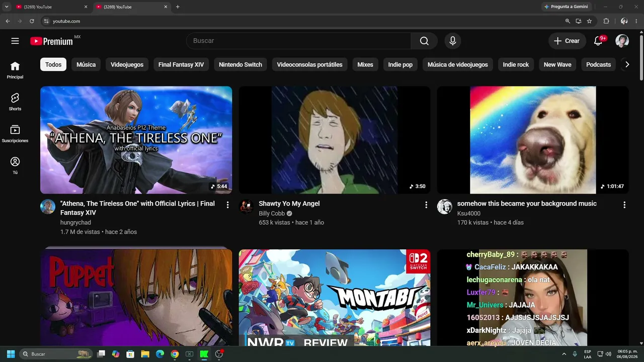Open OBS Studio from the taskbar
The height and width of the screenshot is (362, 644).
[x=219, y=354]
